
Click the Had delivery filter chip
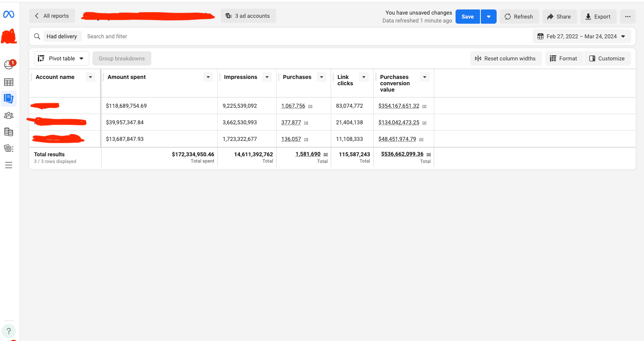[62, 36]
